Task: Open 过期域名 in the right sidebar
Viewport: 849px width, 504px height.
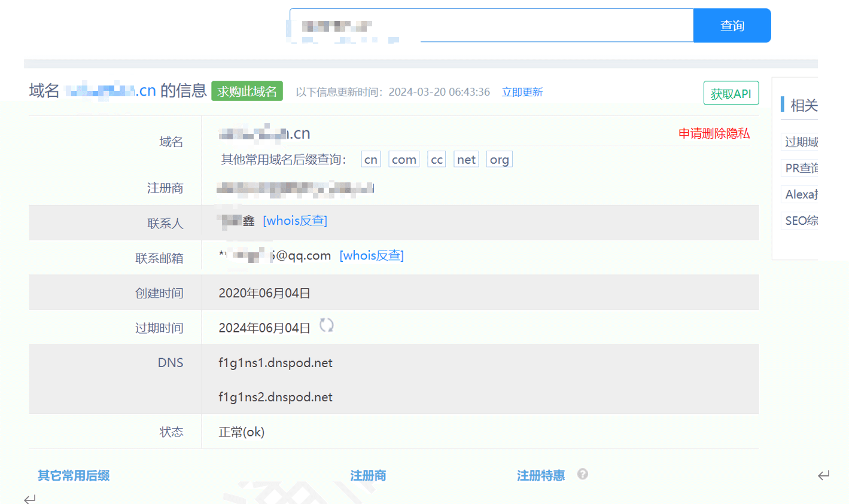Action: coord(802,142)
